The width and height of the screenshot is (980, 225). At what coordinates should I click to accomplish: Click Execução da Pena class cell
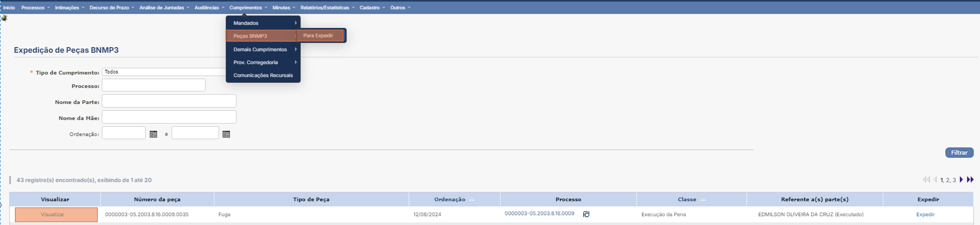(x=664, y=214)
